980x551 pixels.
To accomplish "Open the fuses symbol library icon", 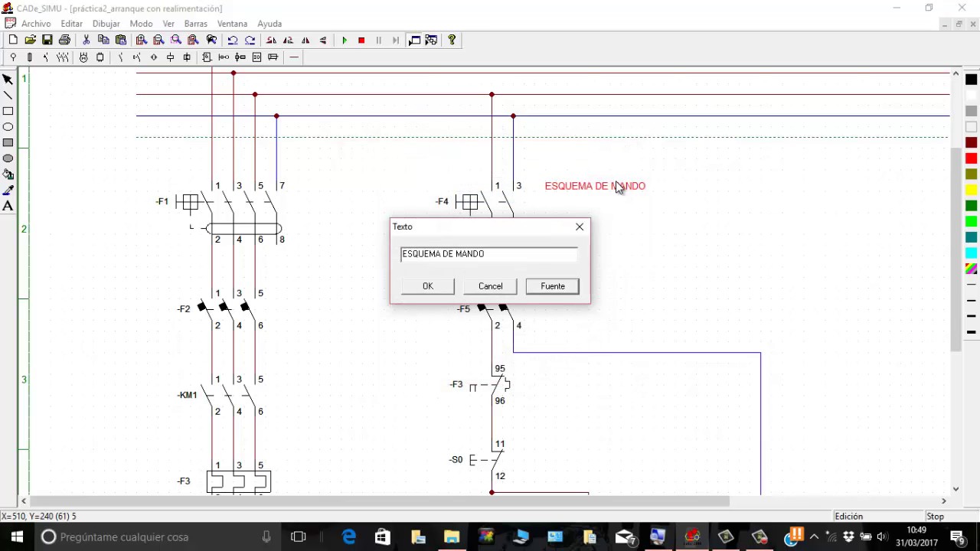I will point(30,57).
